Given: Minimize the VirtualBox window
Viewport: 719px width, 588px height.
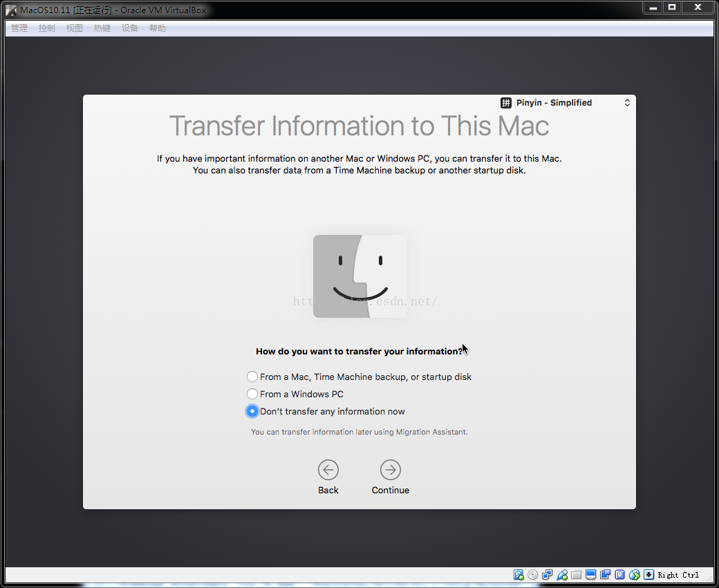Looking at the screenshot, I should point(653,8).
